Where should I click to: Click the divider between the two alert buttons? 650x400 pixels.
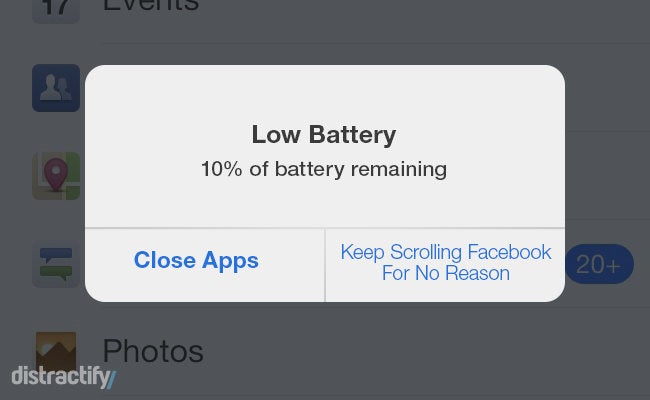coord(325,265)
